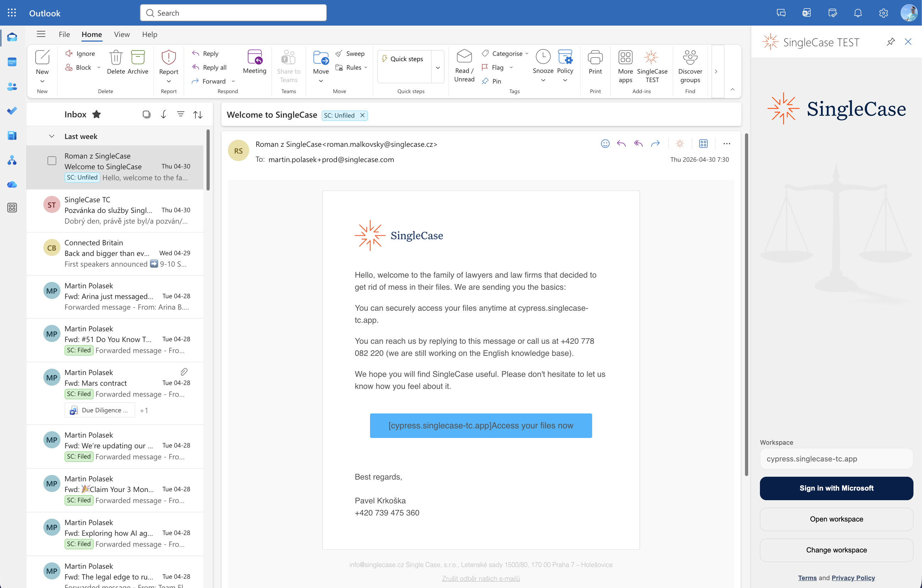Toggle Read / Unread status
This screenshot has height=588, width=922.
click(464, 66)
